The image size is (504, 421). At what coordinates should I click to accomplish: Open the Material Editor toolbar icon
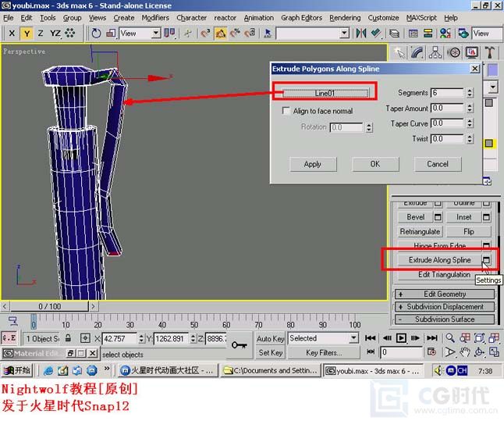coord(445,33)
